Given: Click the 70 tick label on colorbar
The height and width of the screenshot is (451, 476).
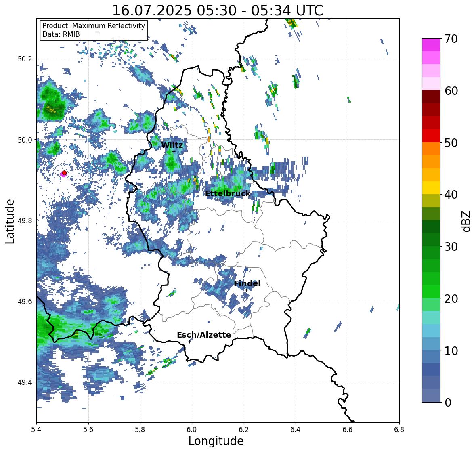Looking at the screenshot, I should pos(451,39).
